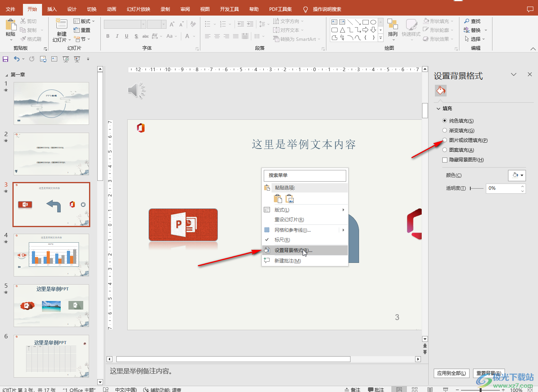Open the 批注 comments pane from status bar
Viewport: 538px width, 392px height.
tap(376, 390)
